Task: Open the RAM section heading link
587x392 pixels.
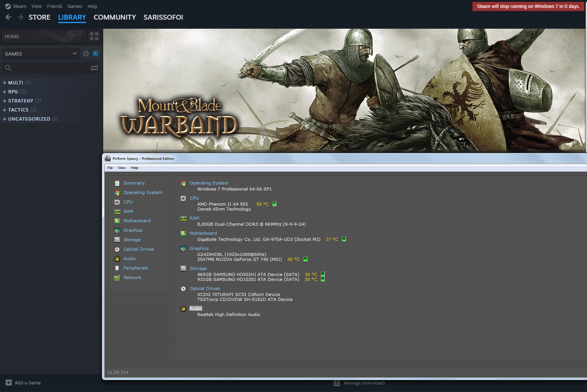Action: click(x=194, y=218)
